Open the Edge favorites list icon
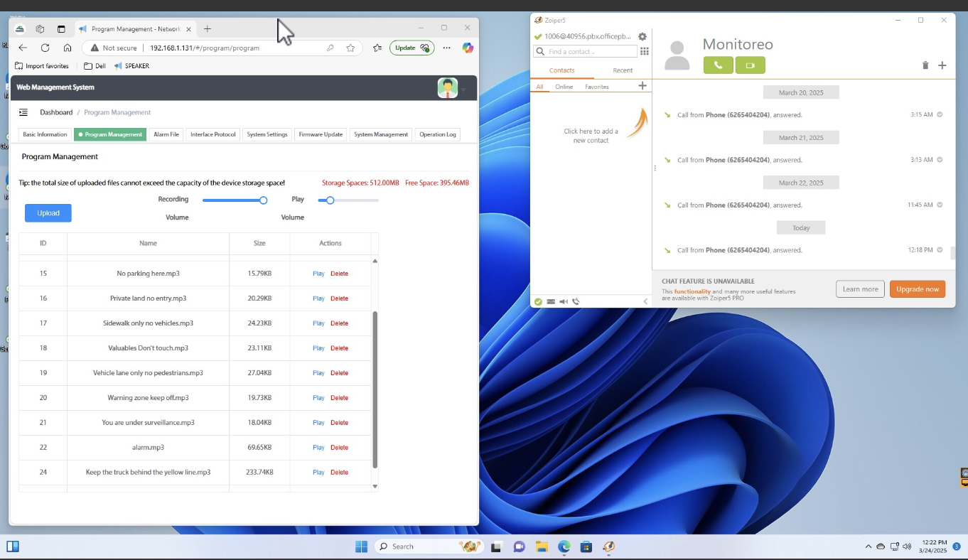This screenshot has width=968, height=560. [x=377, y=48]
